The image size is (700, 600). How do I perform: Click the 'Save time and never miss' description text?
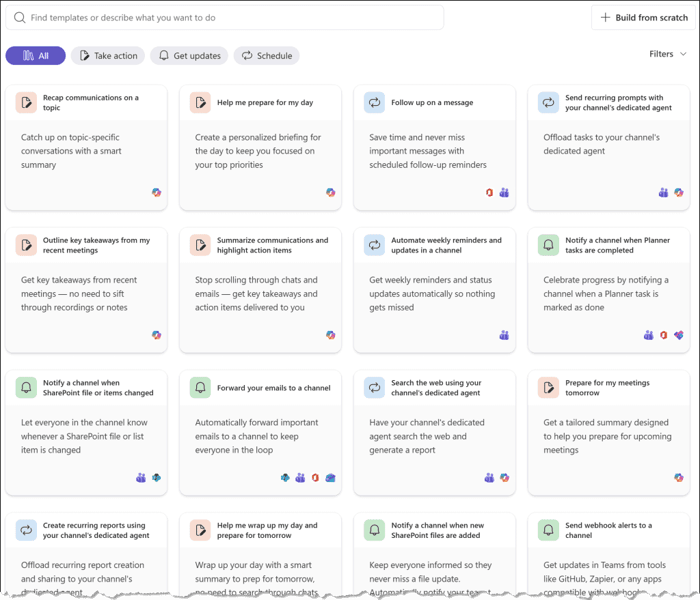pos(428,151)
